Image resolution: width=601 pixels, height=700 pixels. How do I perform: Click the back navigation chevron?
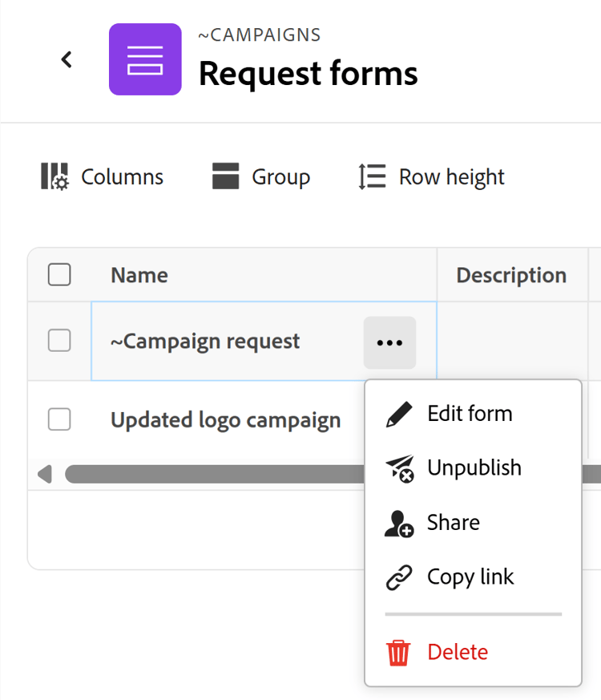(67, 59)
